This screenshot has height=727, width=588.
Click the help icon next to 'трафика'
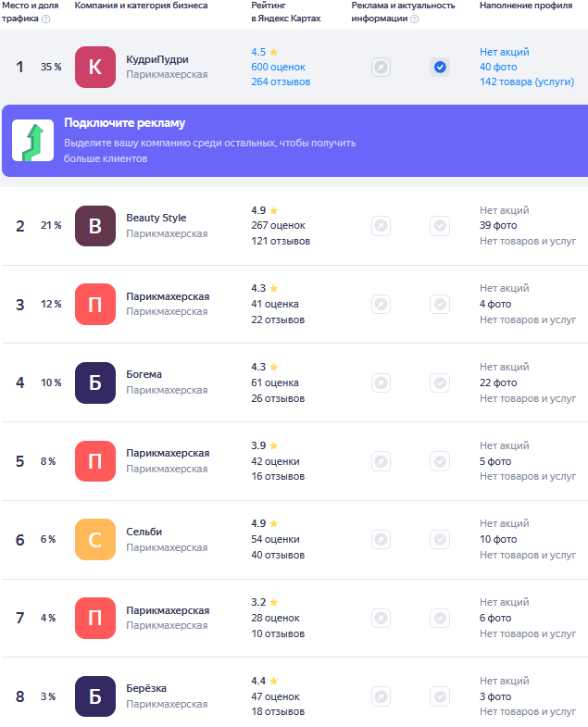(46, 19)
